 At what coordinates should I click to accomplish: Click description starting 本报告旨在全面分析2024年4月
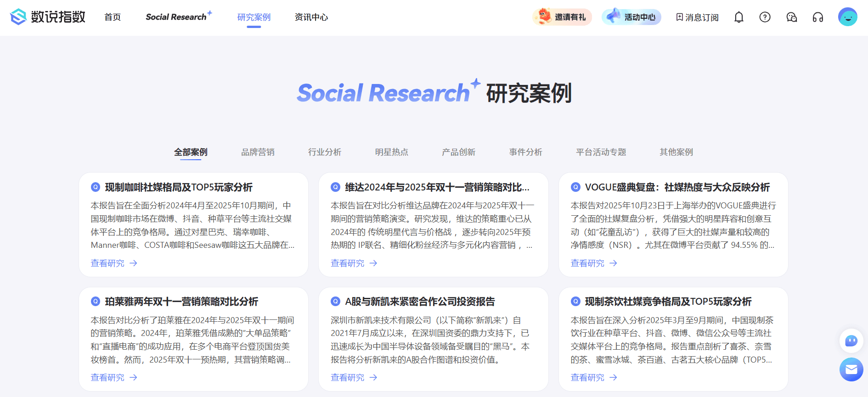tap(193, 225)
